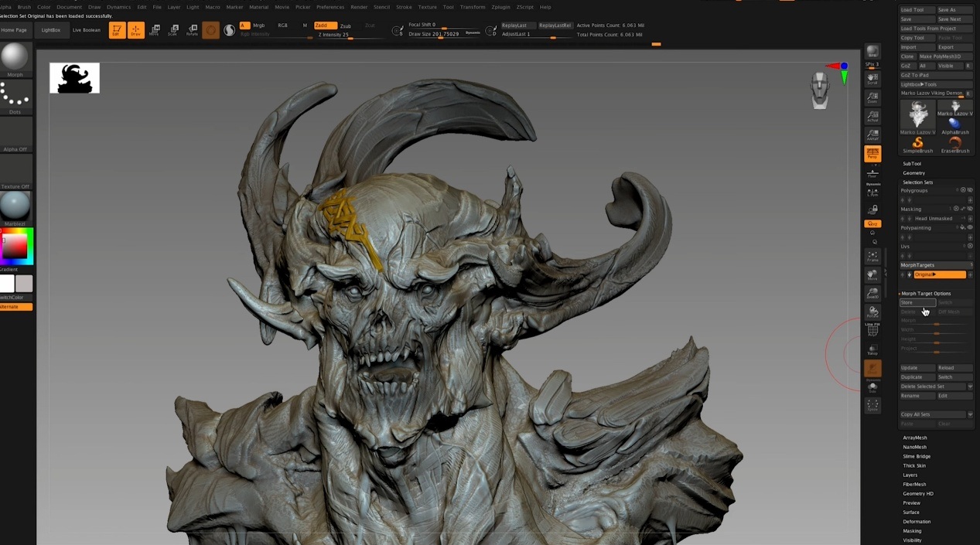Screen dimensions: 980x545
Task: Click the LightBox button
Action: tap(51, 30)
